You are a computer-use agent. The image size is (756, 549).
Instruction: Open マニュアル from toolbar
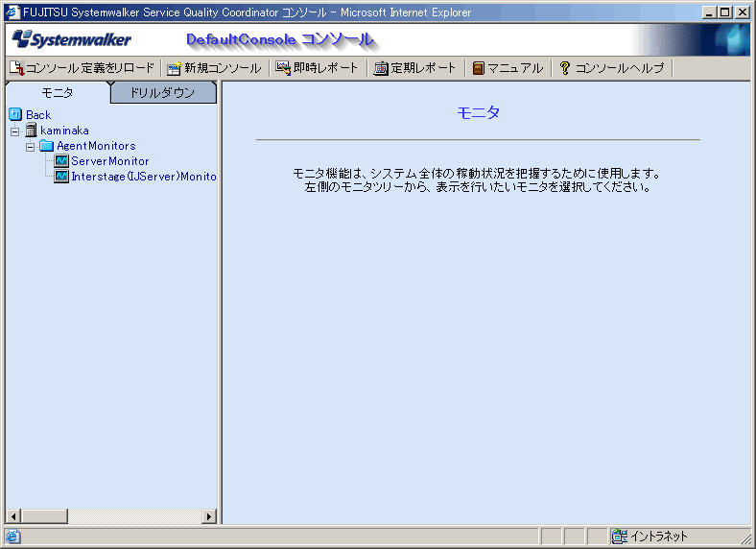click(515, 68)
